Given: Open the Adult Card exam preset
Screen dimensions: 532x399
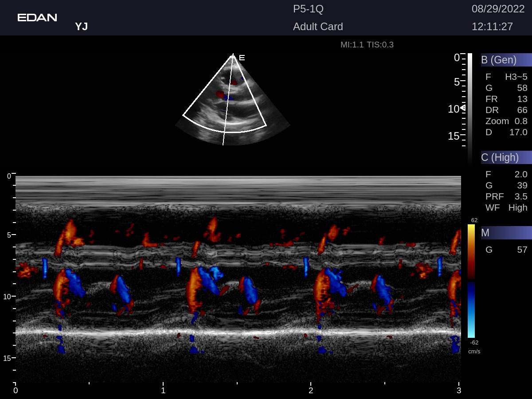Looking at the screenshot, I should pos(318,27).
